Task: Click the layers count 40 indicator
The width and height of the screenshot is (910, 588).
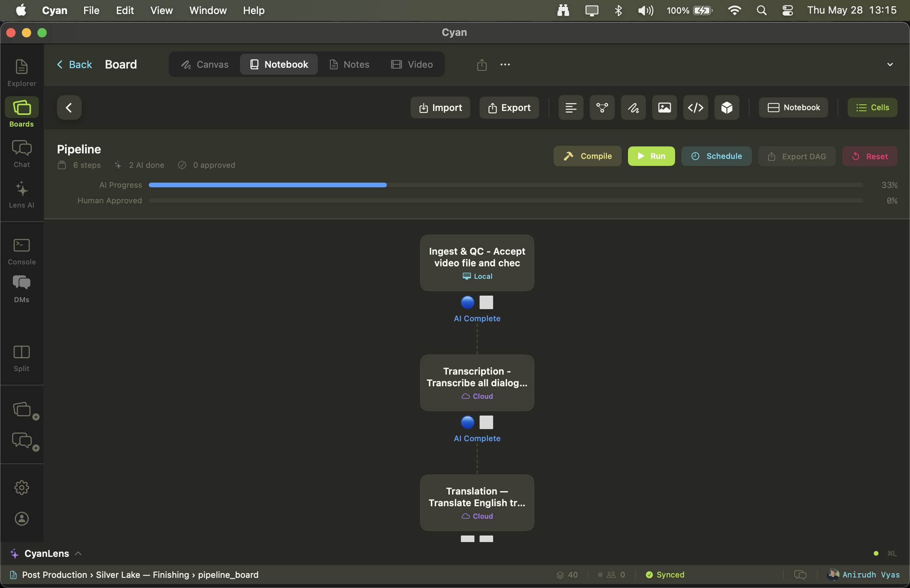Action: [567, 575]
